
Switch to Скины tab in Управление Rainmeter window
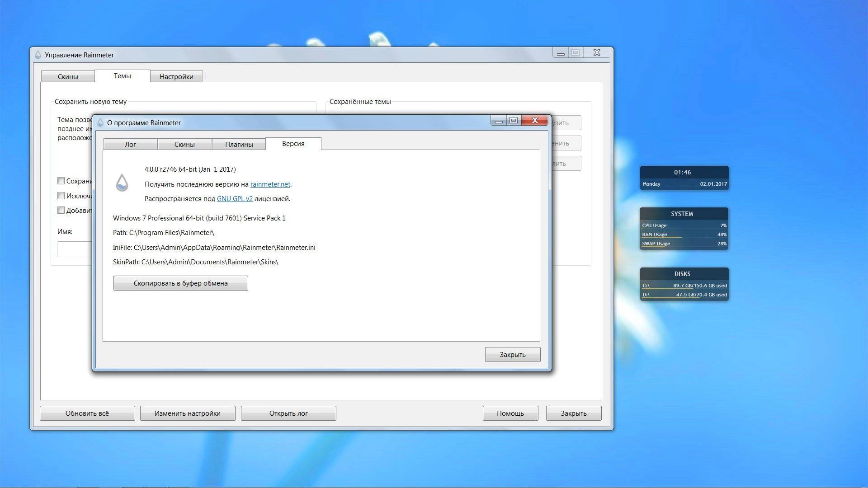click(x=68, y=76)
